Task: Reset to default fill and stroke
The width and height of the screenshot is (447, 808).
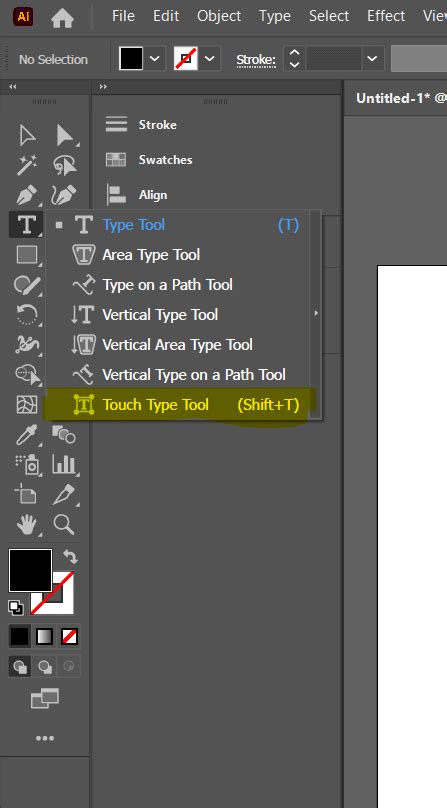Action: (x=15, y=608)
